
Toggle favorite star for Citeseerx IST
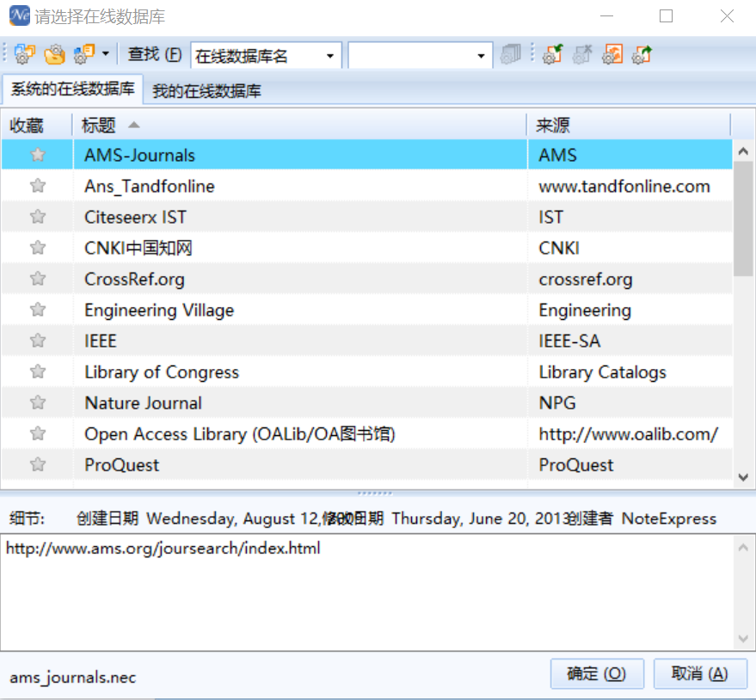click(x=38, y=217)
